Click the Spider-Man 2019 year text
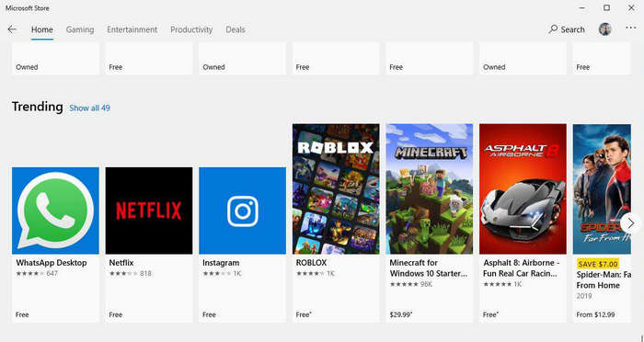Screen dimensions: 644x342 [x=584, y=296]
